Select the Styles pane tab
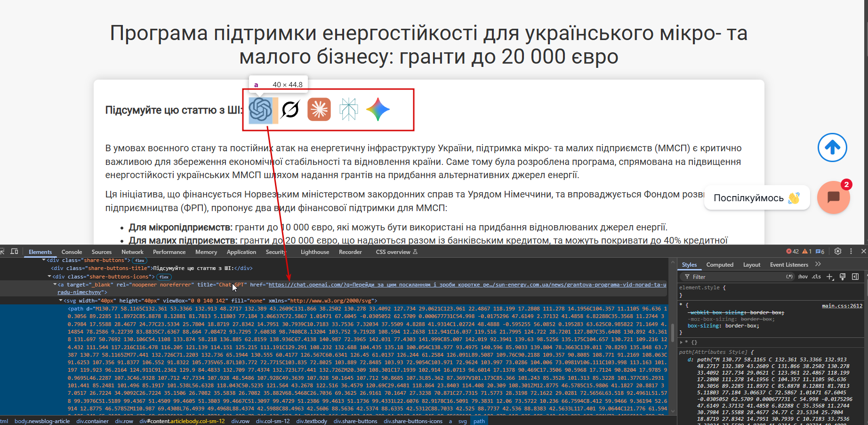The width and height of the screenshot is (868, 425). point(689,265)
